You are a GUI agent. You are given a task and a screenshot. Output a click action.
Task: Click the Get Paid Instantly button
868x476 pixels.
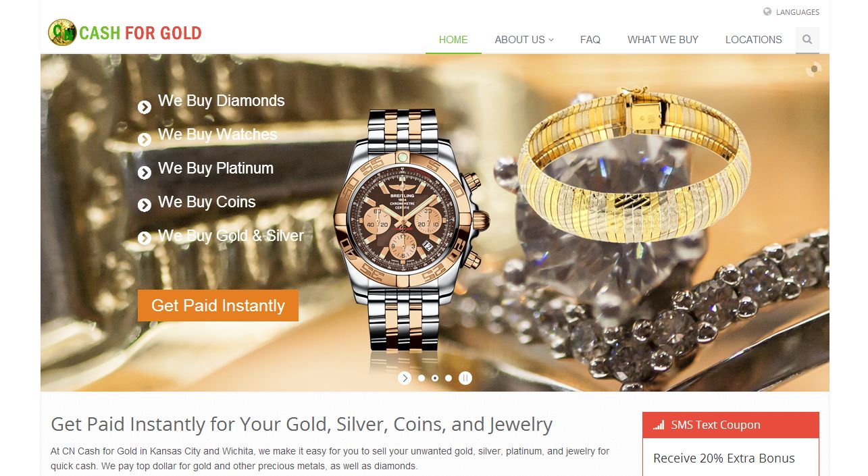tap(218, 305)
